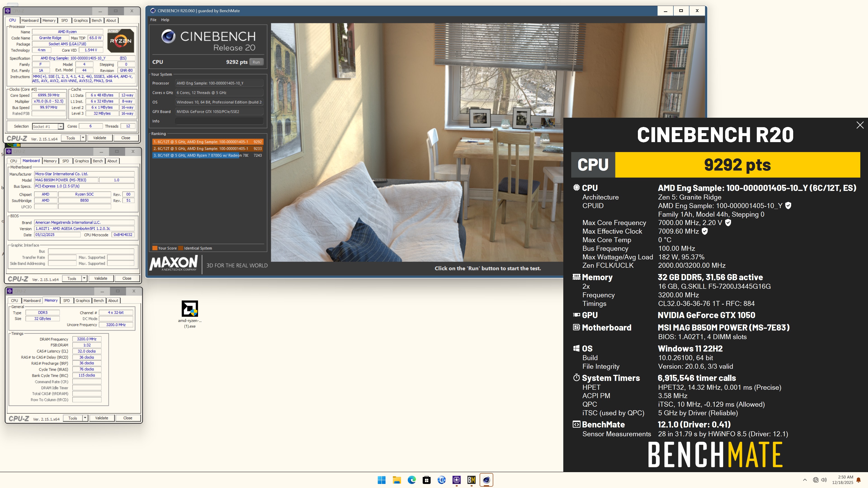Click MAXON logo in Cinebench
Image resolution: width=868 pixels, height=488 pixels.
pos(174,263)
